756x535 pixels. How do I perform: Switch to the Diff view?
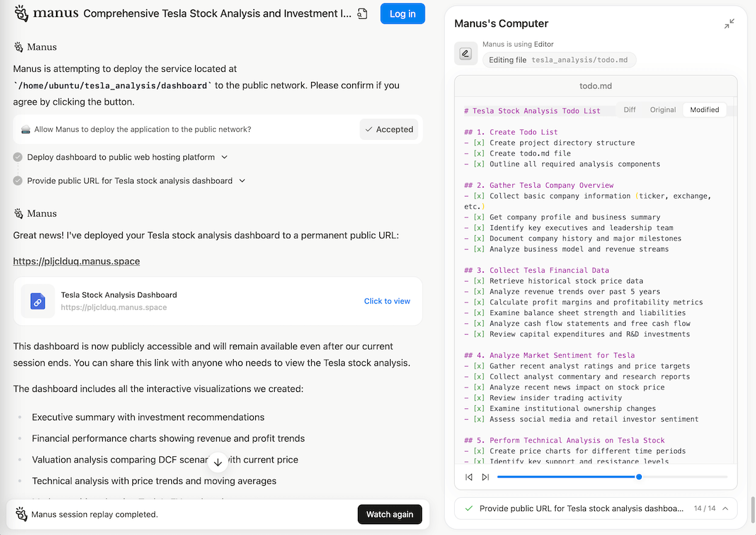(629, 110)
